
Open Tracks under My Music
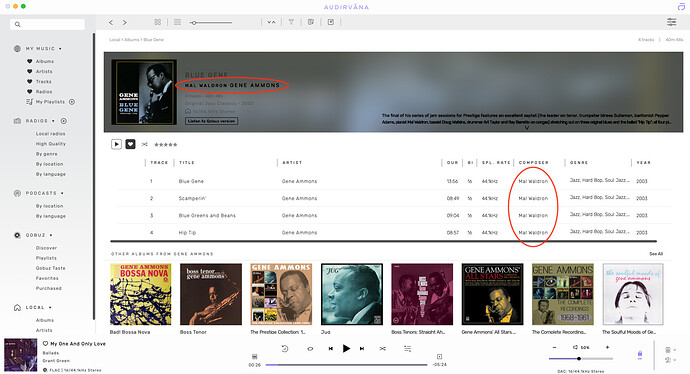point(44,81)
